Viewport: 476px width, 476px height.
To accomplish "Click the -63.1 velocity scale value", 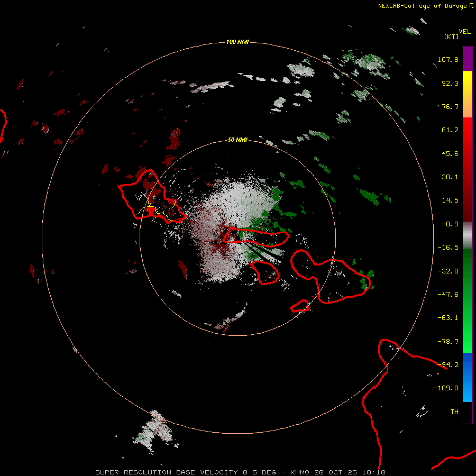I will 448,318.
